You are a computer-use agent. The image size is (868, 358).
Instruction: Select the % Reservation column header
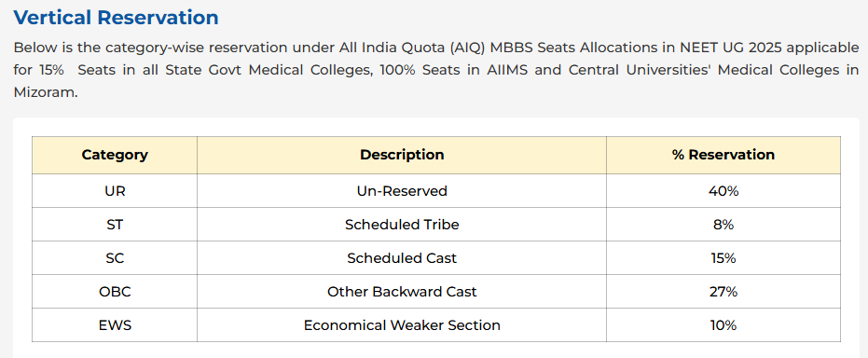coord(723,155)
